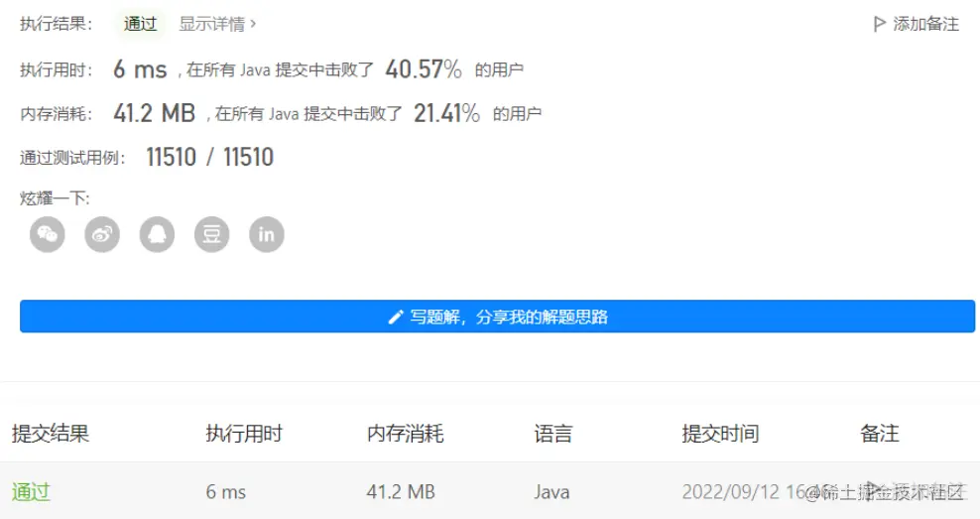Screen dimensions: 980x519
Task: Click the pencil icon on blue button
Action: click(395, 317)
